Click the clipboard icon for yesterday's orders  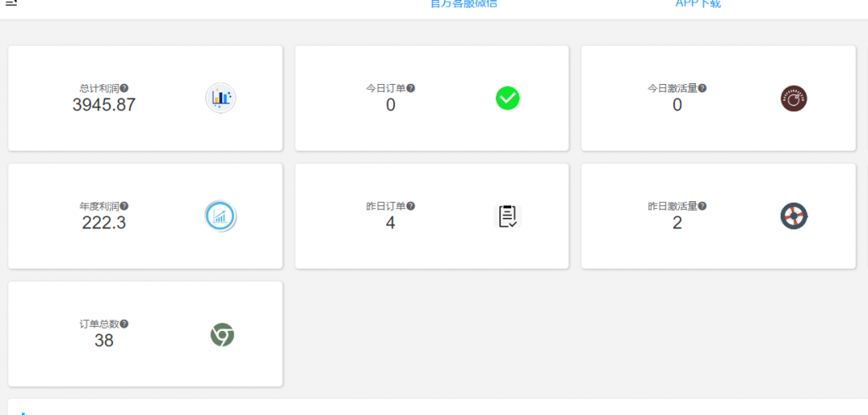click(507, 216)
